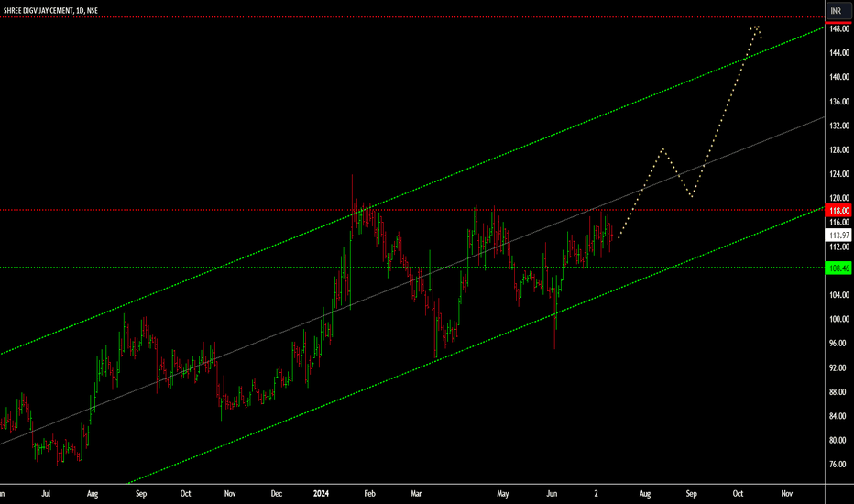
Task: Click the Oct label right of 2024
Action: (738, 494)
